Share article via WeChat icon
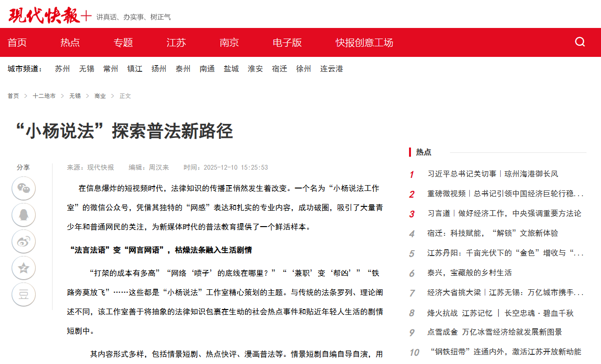This screenshot has width=601, height=364. (x=24, y=188)
